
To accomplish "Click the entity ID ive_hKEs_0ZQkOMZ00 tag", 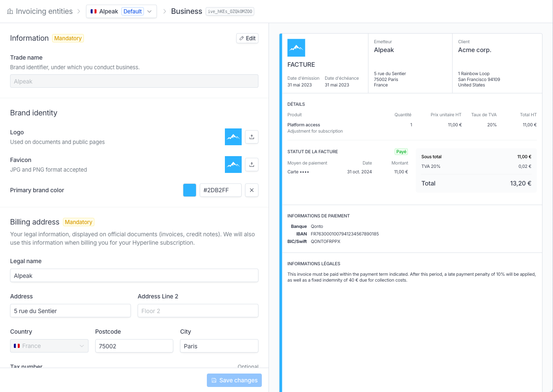I will pos(230,11).
